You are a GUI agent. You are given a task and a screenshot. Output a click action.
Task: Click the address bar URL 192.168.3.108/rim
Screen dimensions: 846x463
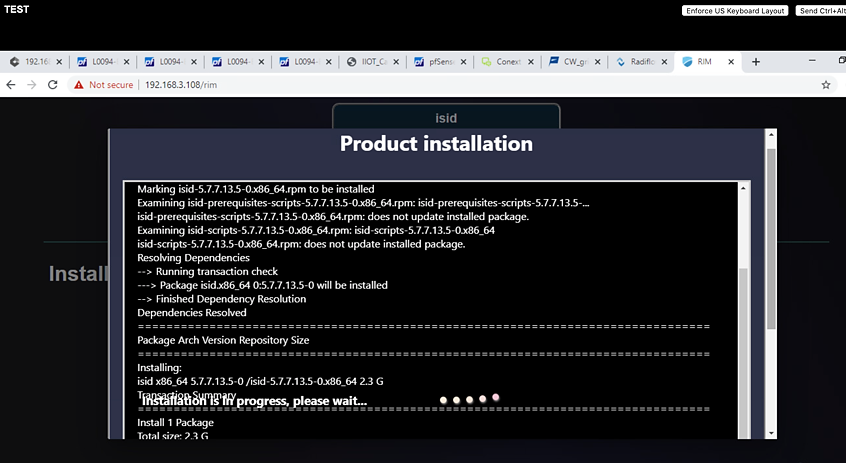181,85
